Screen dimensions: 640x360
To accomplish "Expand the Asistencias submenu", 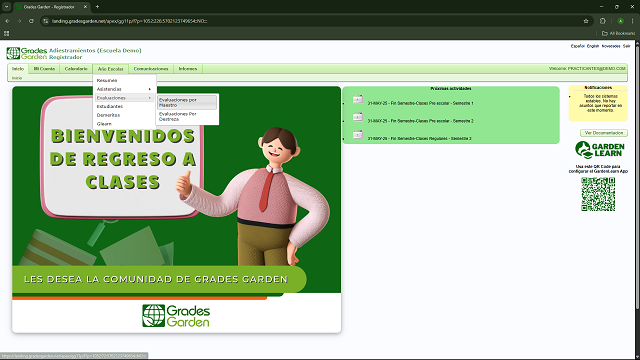I will [x=124, y=89].
